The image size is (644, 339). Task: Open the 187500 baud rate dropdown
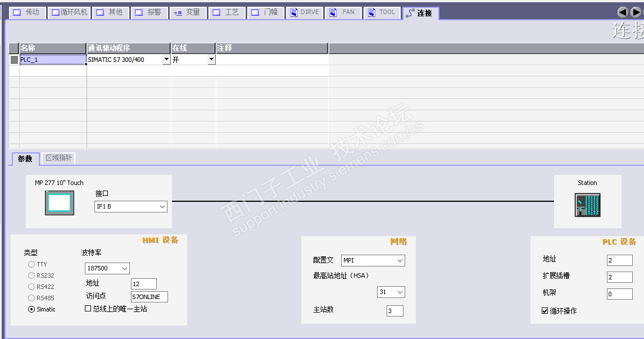pos(107,268)
